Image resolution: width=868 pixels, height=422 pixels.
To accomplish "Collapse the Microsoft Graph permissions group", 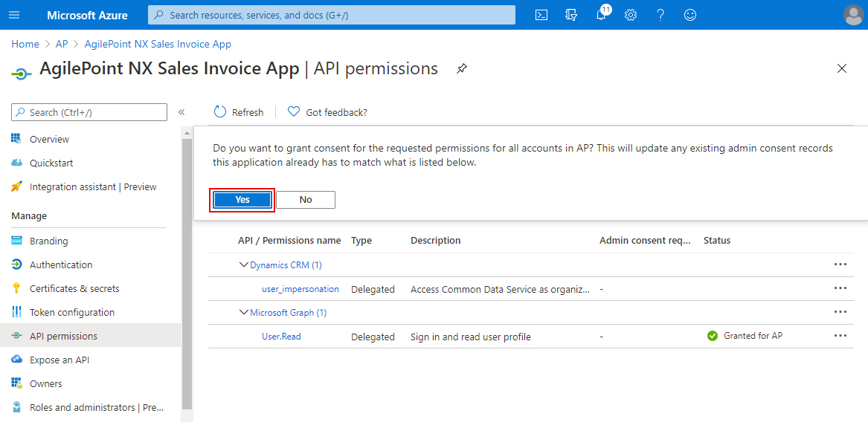I will pos(243,313).
